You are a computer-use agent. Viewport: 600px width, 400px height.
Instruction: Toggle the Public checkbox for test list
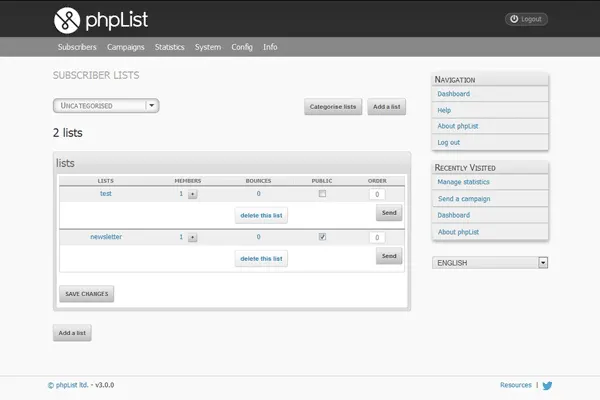pos(322,194)
